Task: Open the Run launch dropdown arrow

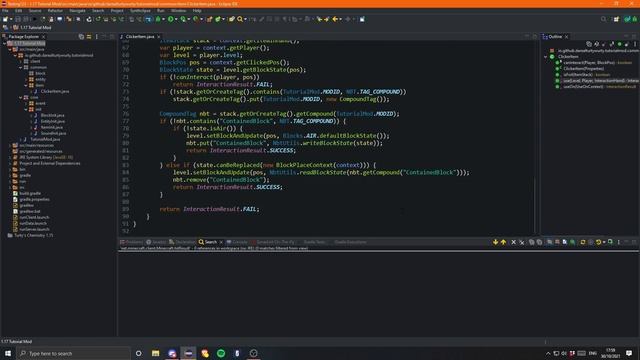Action: (x=176, y=19)
